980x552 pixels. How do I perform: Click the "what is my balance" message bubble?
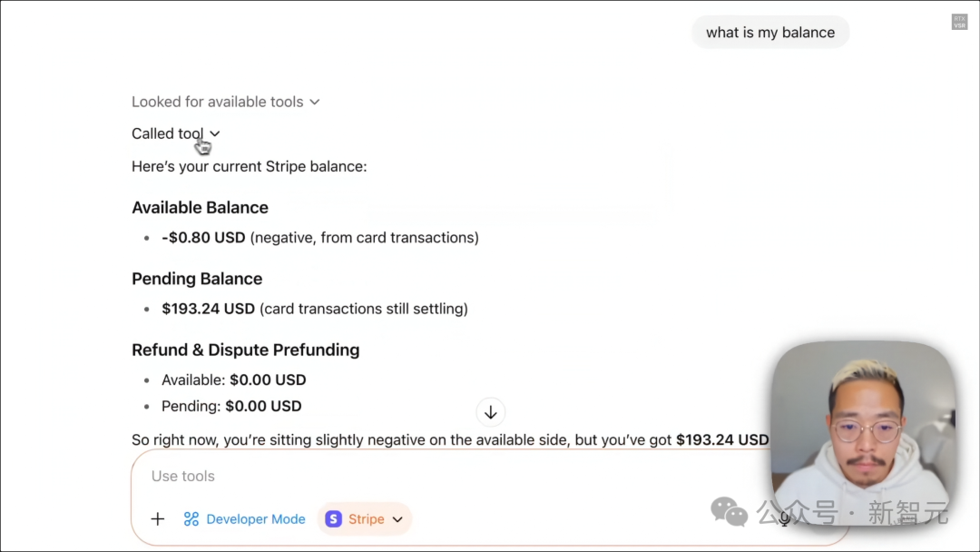[x=769, y=33]
